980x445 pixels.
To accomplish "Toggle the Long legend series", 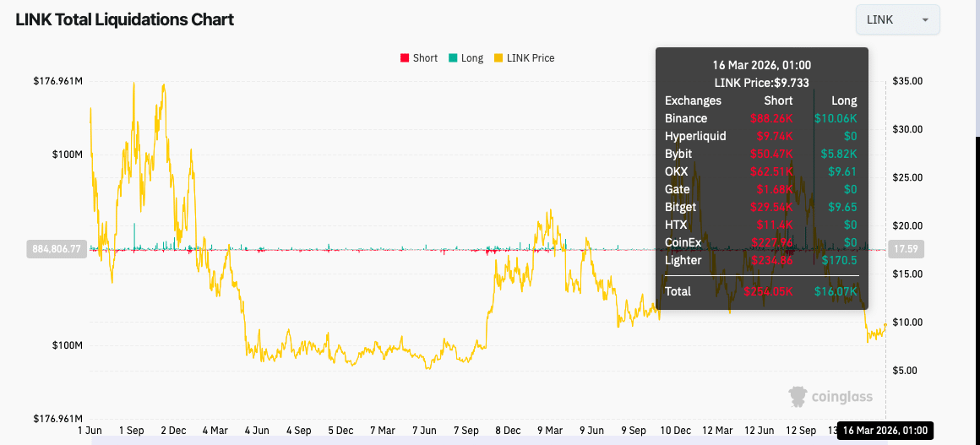I will [465, 58].
